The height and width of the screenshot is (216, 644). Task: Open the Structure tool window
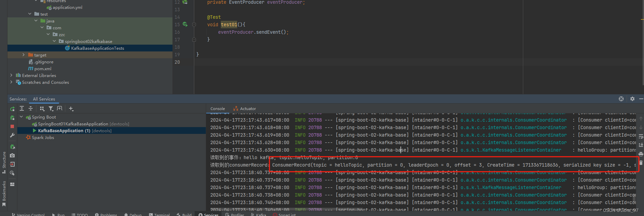4,163
